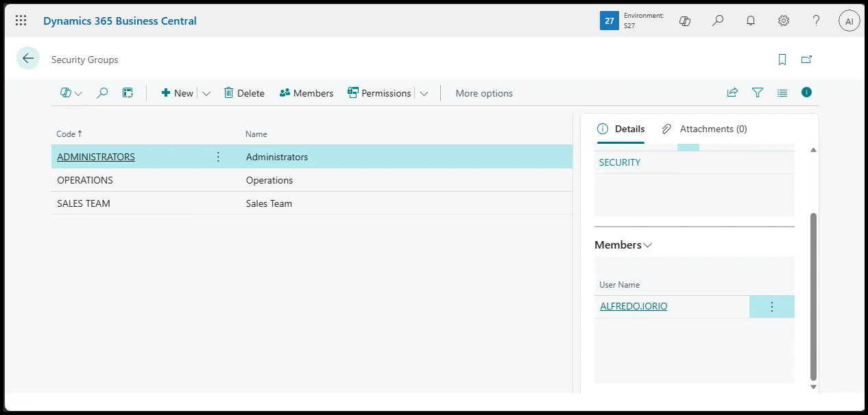Image resolution: width=868 pixels, height=415 pixels.
Task: Open the SECURITY permission set link
Action: pos(620,162)
